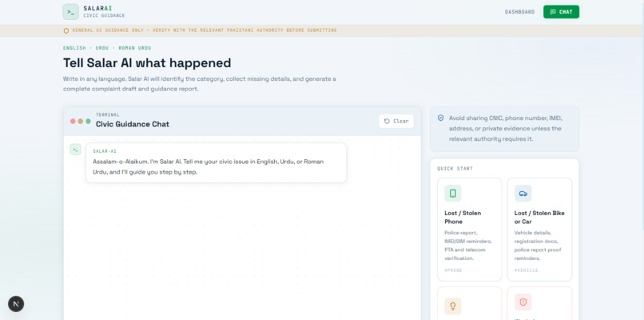Select the Lost / Stolen Phone card
The image size is (644, 320).
coord(470,230)
